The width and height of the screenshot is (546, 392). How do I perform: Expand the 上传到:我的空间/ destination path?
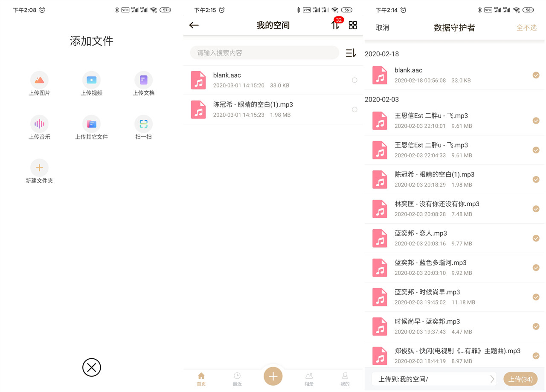click(492, 379)
